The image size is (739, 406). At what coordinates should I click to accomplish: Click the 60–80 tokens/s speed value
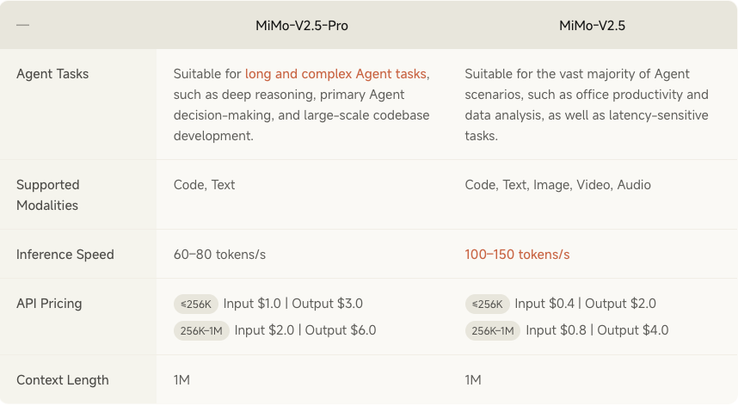point(220,255)
